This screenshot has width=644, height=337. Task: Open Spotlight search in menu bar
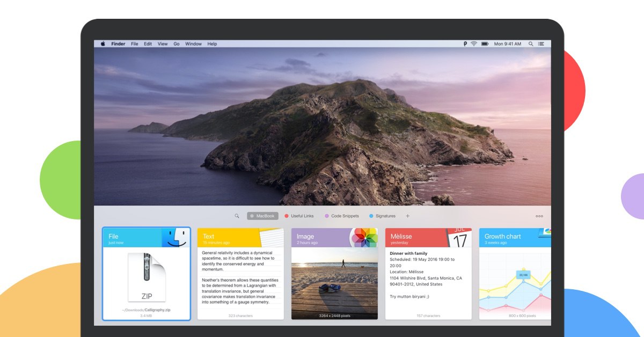[531, 44]
